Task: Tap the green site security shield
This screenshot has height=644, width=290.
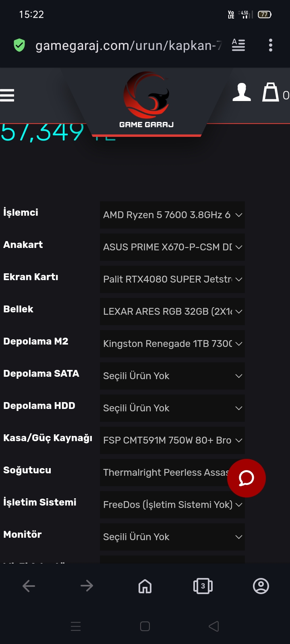Action: 19,45
